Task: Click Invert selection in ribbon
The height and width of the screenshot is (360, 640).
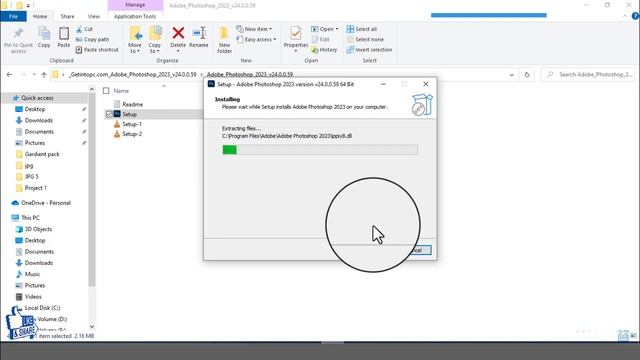Action: pos(369,49)
